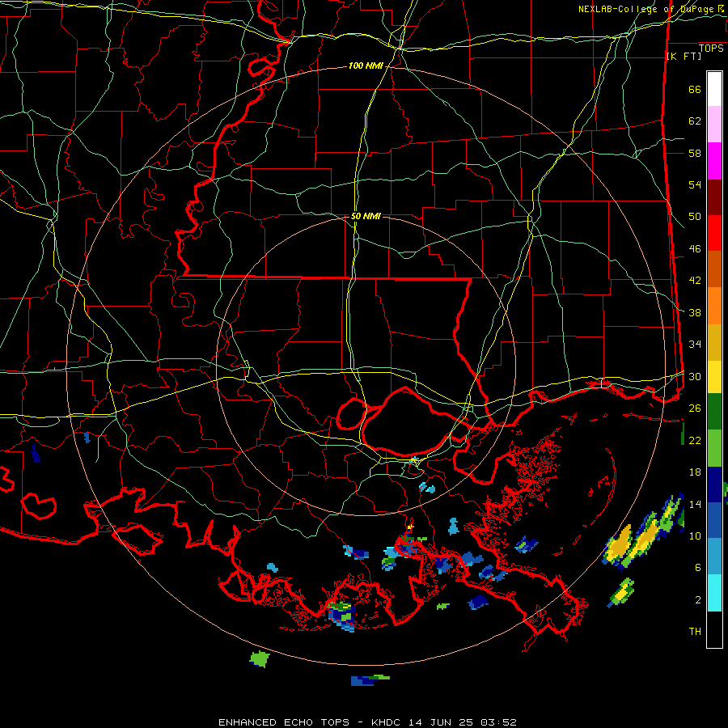This screenshot has height=728, width=728.
Task: Click the legend value 26
Action: [695, 408]
